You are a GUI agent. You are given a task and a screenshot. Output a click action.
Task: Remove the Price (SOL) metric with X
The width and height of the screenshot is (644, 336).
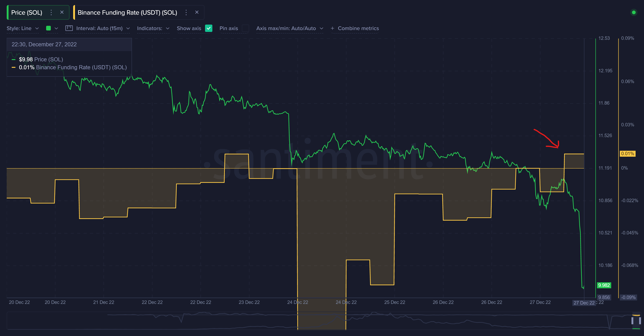pos(62,12)
